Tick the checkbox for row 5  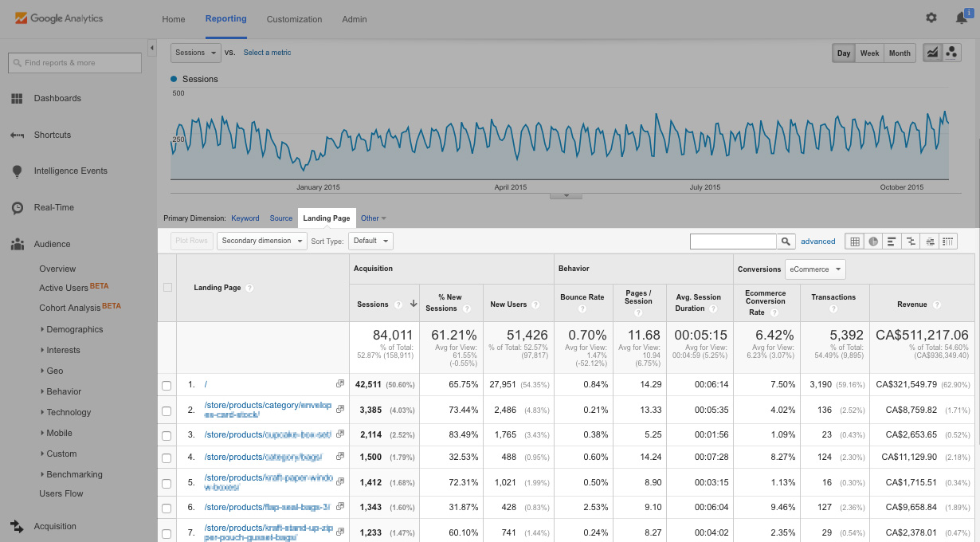click(167, 483)
